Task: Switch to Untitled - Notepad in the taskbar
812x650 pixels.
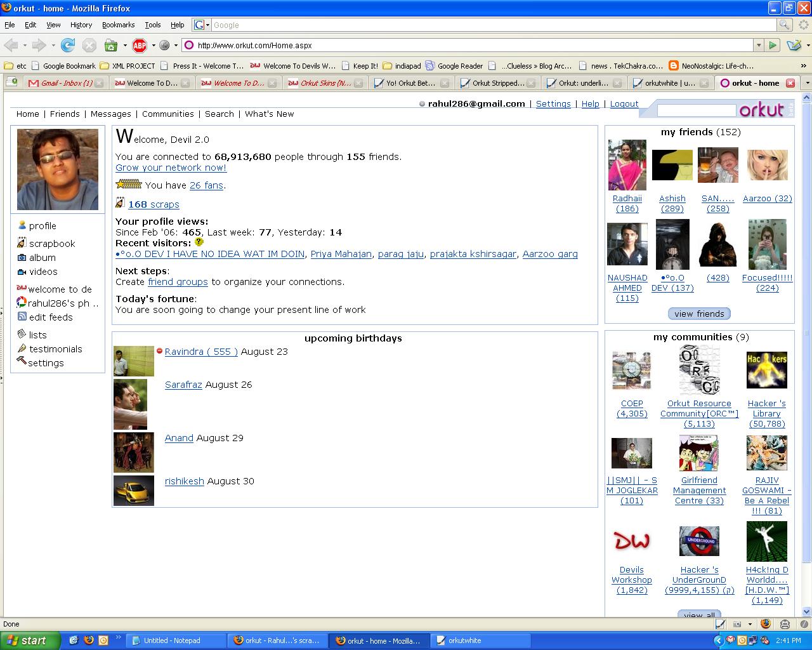Action: [x=176, y=640]
